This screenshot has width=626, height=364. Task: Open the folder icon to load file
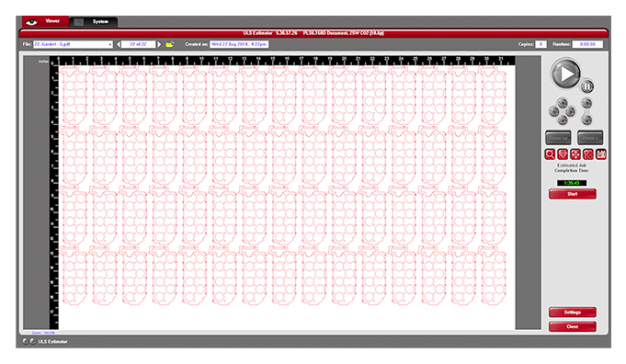coord(170,44)
